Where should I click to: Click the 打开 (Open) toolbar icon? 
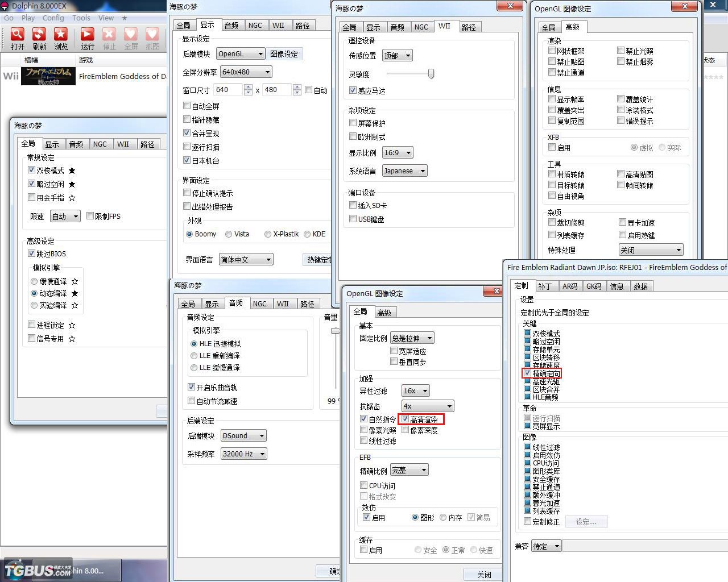(x=18, y=35)
